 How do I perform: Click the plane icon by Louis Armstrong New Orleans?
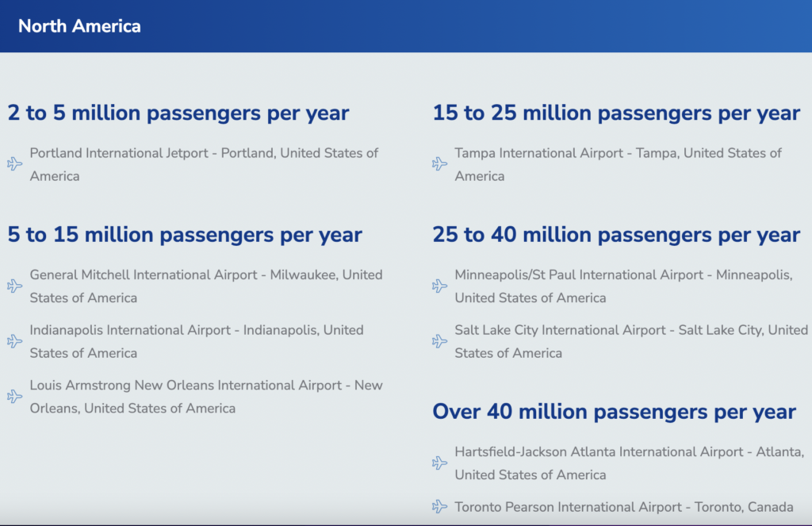(x=15, y=397)
